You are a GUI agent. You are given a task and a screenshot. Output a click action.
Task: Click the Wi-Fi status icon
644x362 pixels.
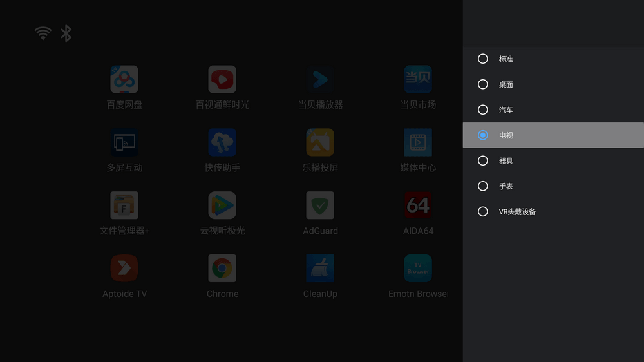(x=43, y=33)
